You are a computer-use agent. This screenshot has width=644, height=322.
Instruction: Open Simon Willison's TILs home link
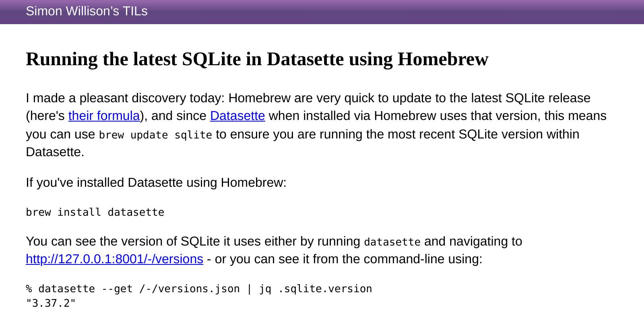[87, 11]
